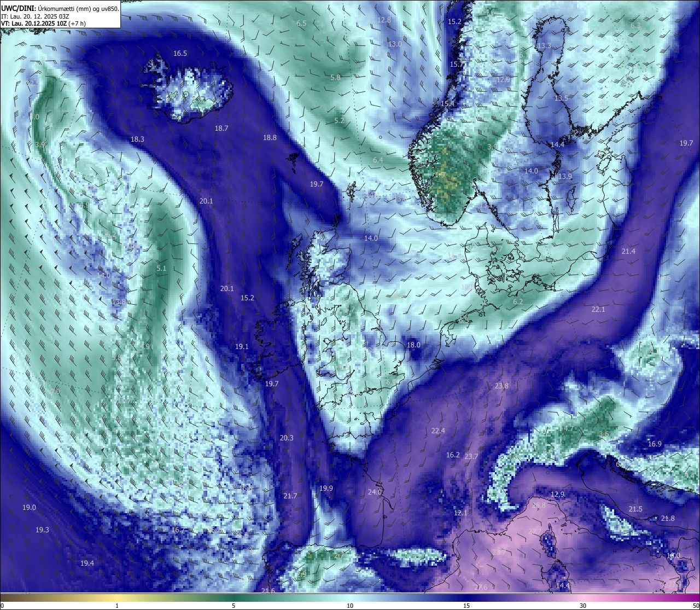Click the 15.4 value off Norway's coast

pyautogui.click(x=447, y=104)
